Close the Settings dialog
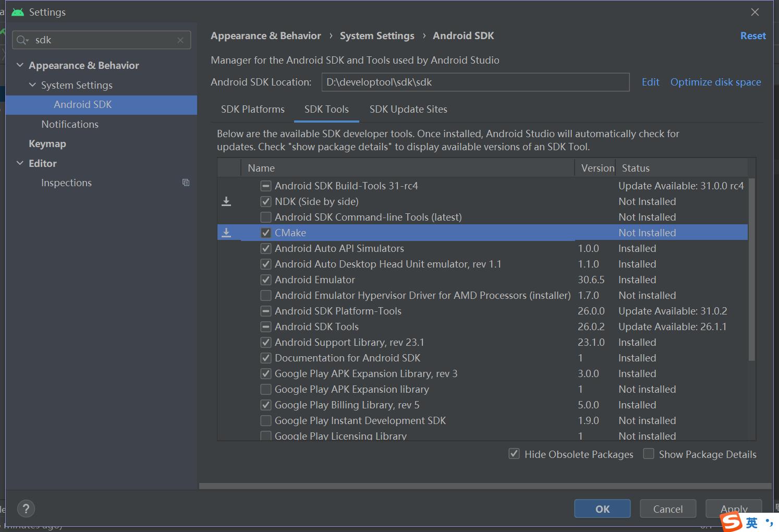The image size is (779, 532). point(755,12)
